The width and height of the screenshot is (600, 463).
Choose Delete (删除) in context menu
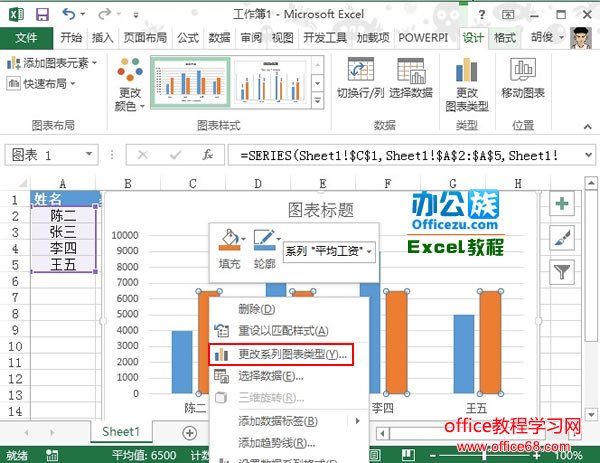click(289, 309)
